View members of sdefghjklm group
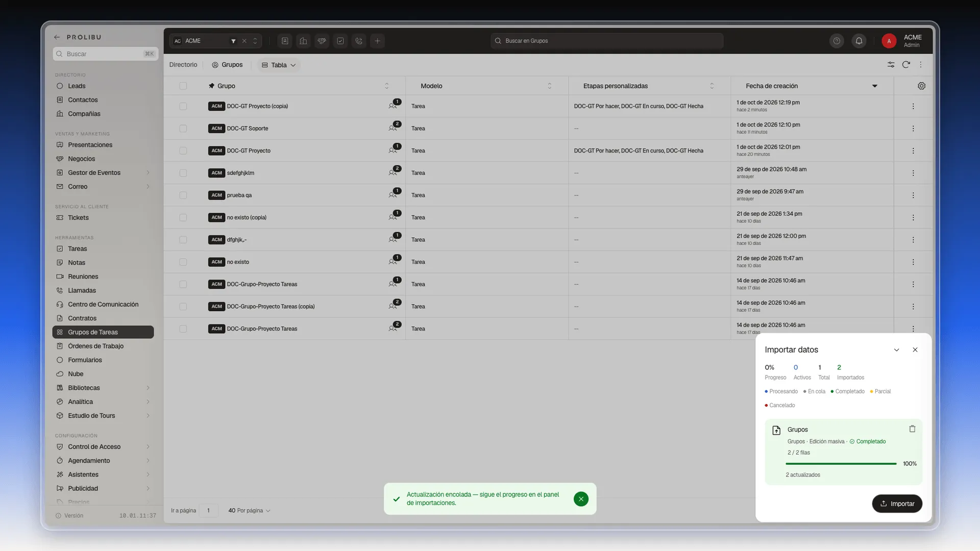Screen dimensions: 980x551 pyautogui.click(x=394, y=172)
